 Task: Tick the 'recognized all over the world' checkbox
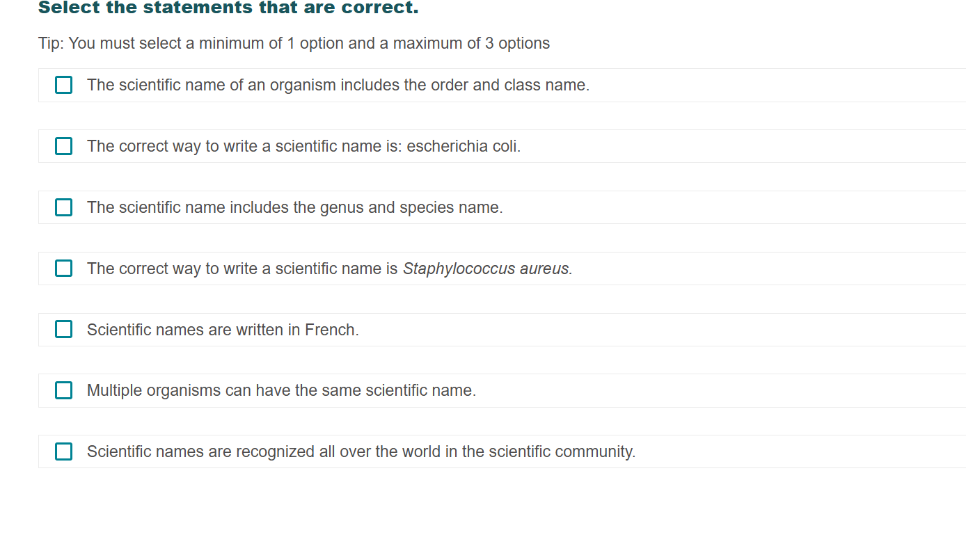(x=63, y=451)
